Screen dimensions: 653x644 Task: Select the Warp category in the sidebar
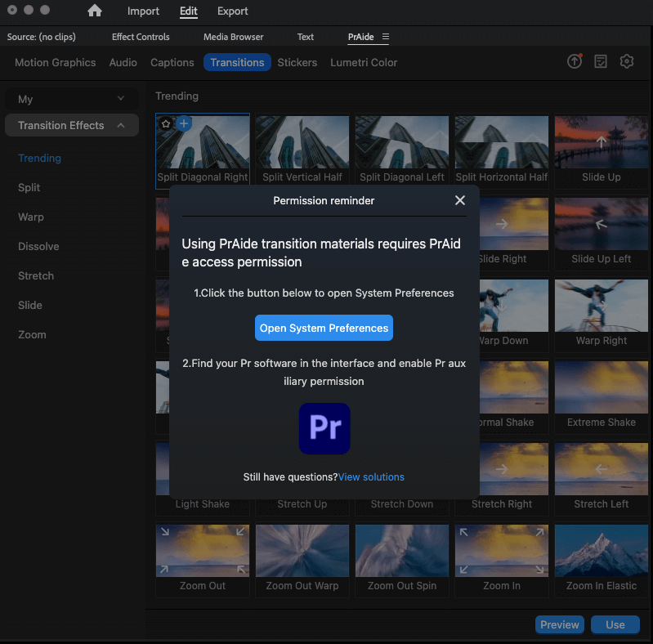[31, 217]
